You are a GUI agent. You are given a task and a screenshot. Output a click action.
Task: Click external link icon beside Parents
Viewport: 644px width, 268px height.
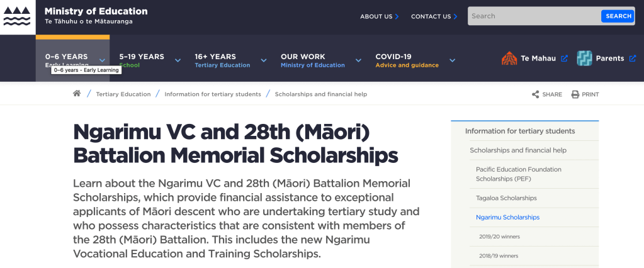[632, 59]
